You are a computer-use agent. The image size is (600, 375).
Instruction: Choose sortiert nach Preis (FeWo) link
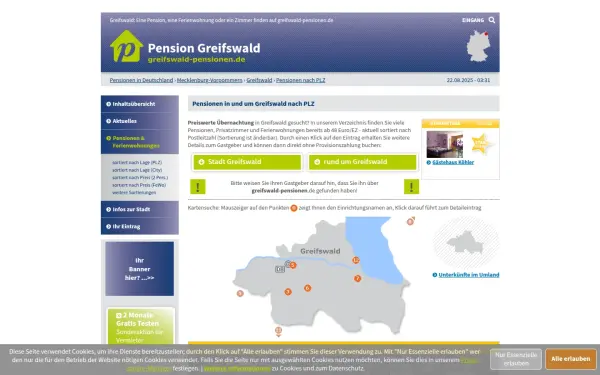coord(139,185)
